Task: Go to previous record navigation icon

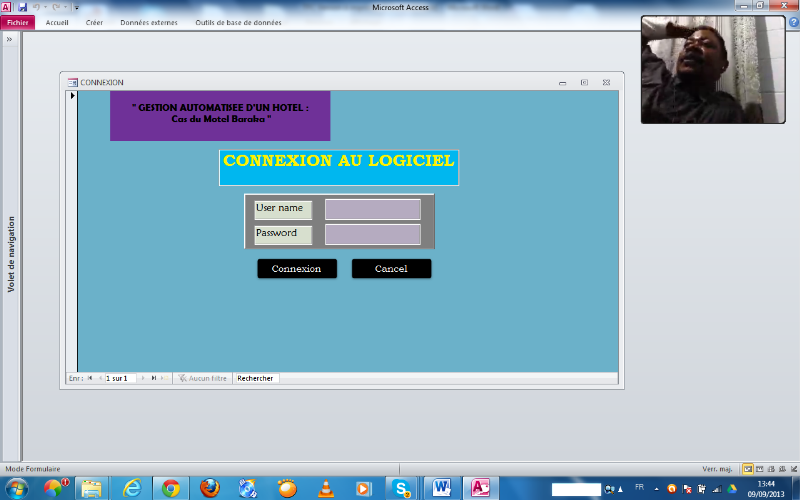Action: click(x=100, y=378)
